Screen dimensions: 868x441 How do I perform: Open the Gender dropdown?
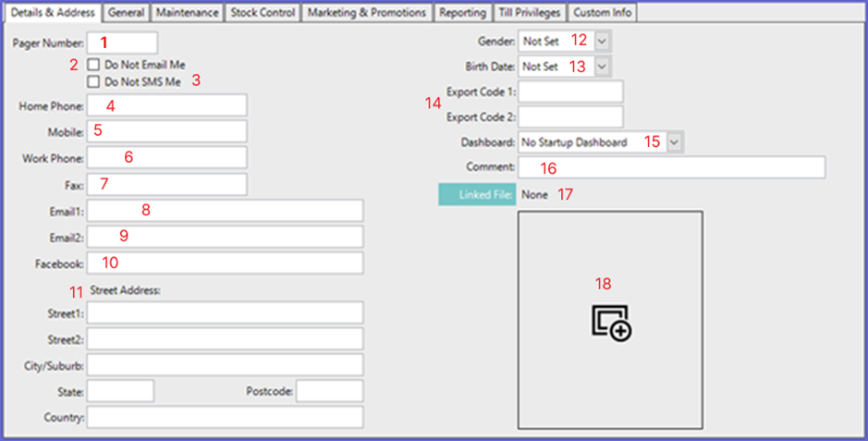point(602,42)
